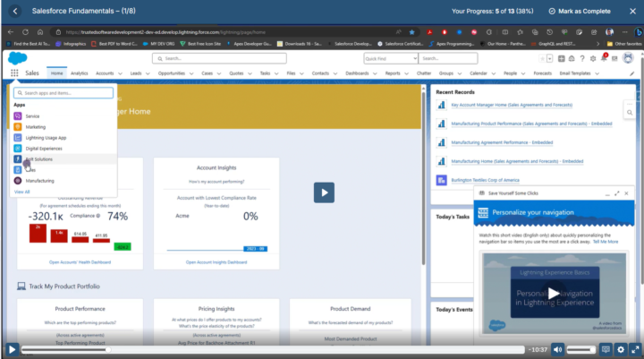The height and width of the screenshot is (359, 644).
Task: Click the browser favorite star icon
Action: 411,32
